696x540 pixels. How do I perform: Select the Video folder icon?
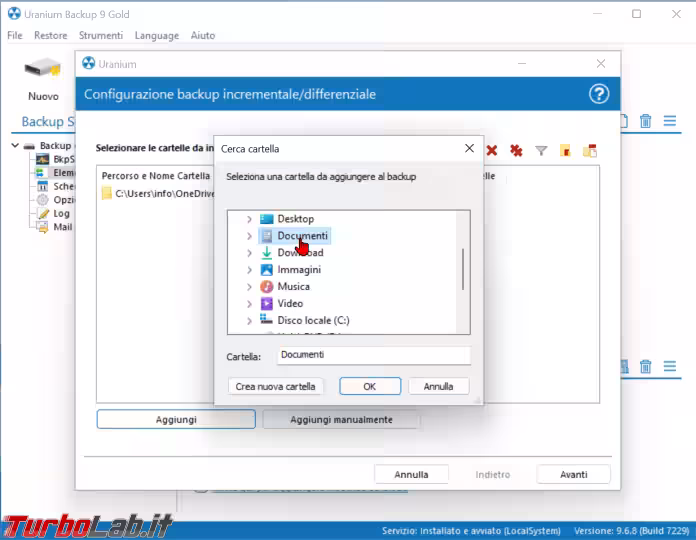click(267, 304)
